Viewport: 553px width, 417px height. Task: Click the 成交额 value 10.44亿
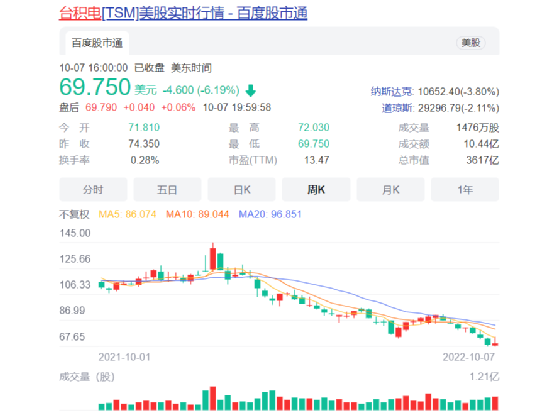481,144
